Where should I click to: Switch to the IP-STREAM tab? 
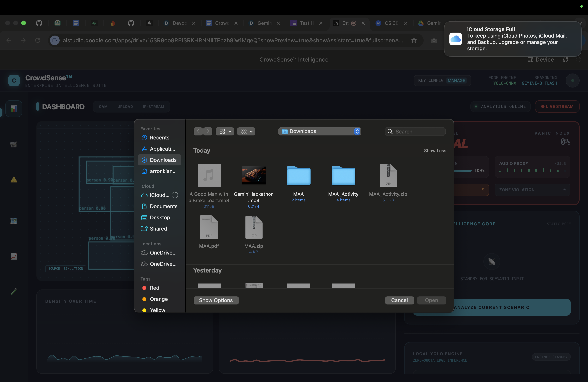click(153, 107)
